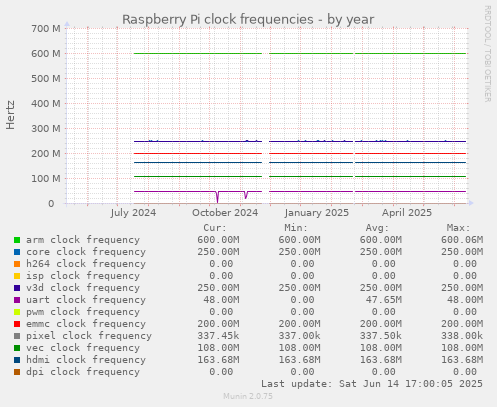Screen dimensions: 497x407
Task: Click the vec clock current value 108.00M
Action: (218, 348)
